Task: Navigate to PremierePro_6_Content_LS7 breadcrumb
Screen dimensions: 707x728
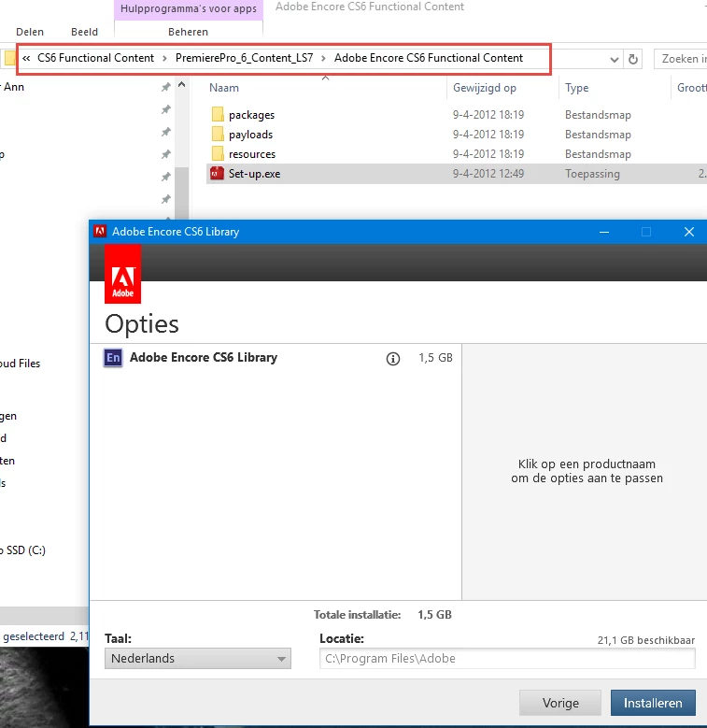Action: pyautogui.click(x=244, y=58)
